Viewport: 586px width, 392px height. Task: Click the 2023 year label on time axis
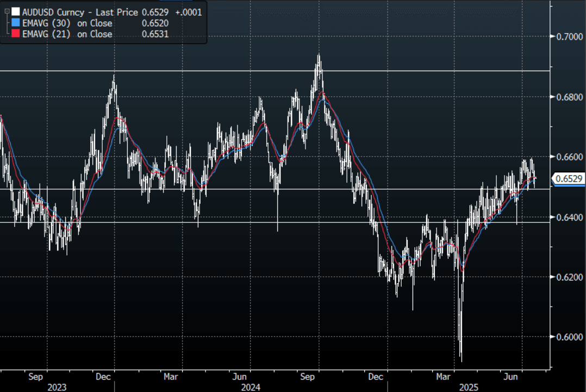click(57, 387)
